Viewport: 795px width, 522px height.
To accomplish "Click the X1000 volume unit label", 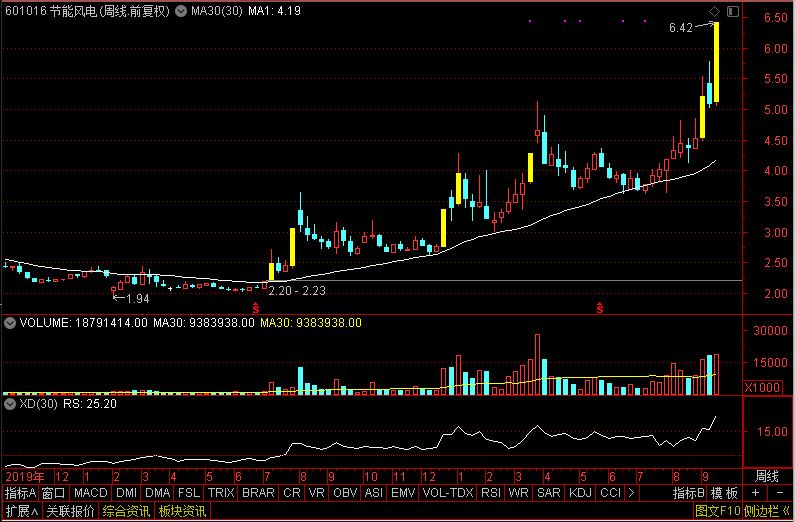I will [762, 388].
